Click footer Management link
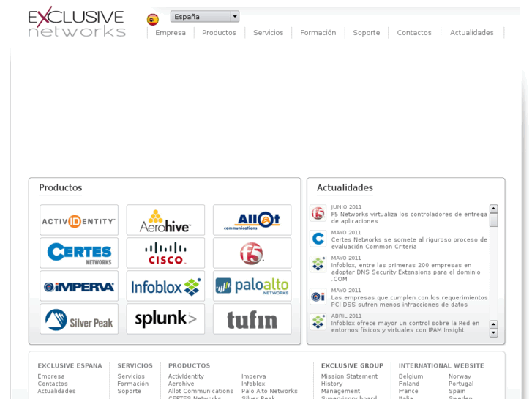 341,391
